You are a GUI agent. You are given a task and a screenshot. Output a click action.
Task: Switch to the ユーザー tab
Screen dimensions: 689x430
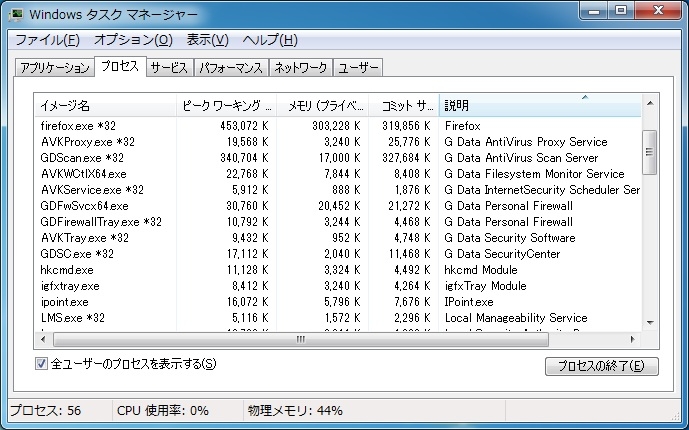tap(358, 68)
